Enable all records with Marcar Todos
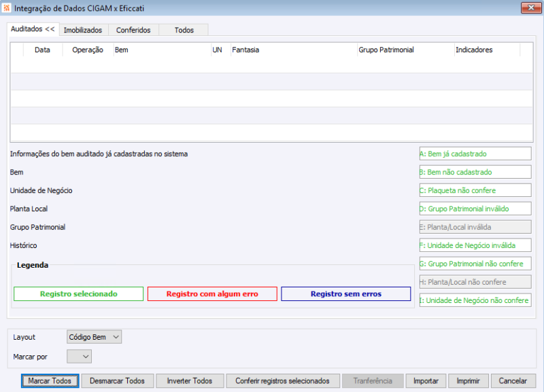Image resolution: width=544 pixels, height=392 pixels. tap(50, 380)
